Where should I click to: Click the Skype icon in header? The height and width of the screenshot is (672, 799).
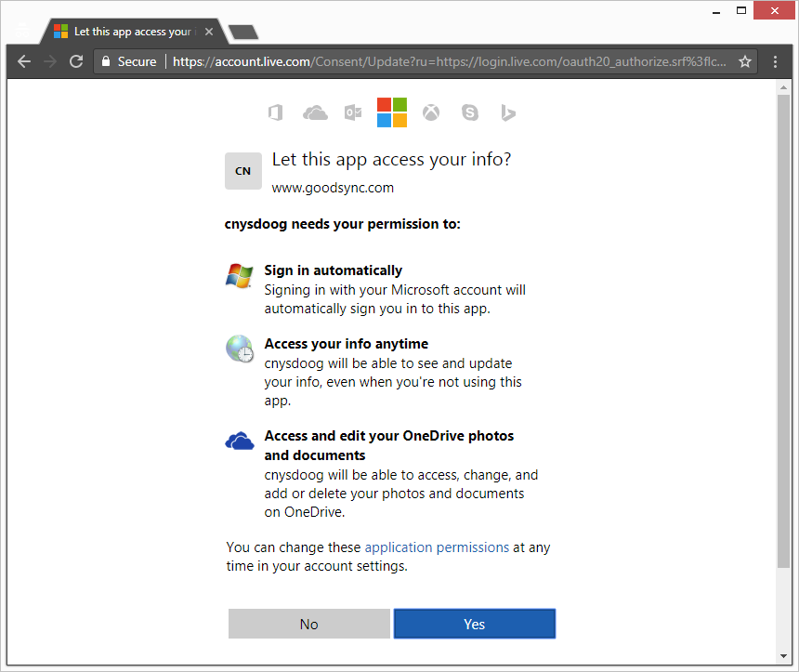click(x=470, y=113)
